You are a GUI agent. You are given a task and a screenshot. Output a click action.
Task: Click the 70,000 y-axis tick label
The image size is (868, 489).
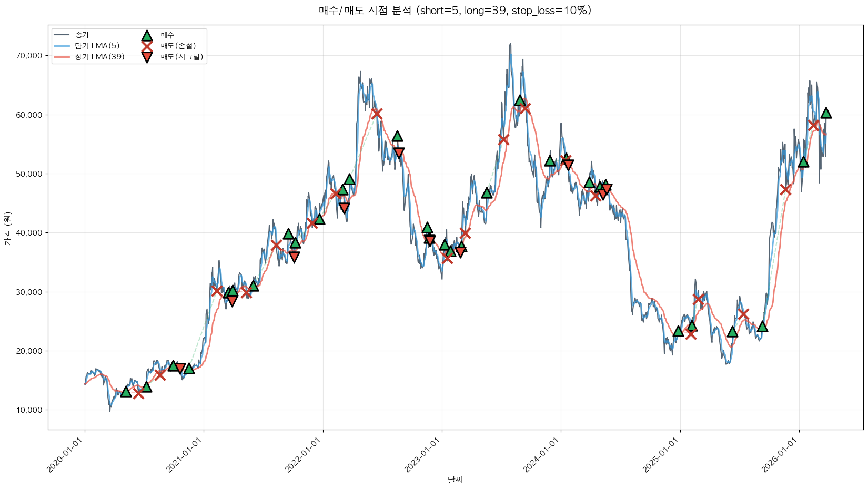click(27, 56)
